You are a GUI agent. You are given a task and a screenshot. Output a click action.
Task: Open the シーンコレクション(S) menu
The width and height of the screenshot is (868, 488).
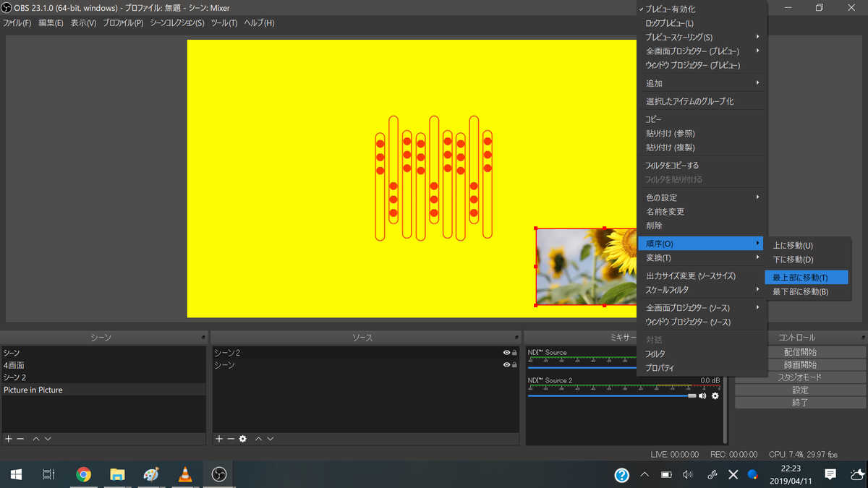(177, 23)
